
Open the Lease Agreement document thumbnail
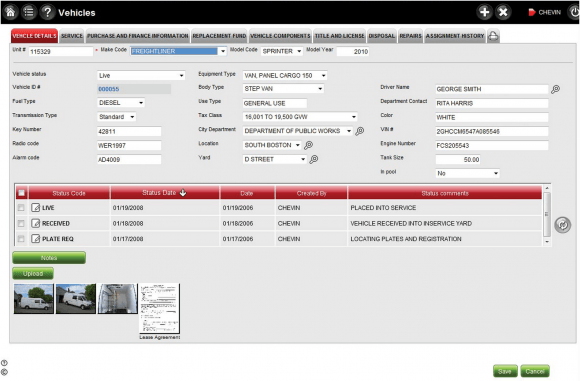point(159,308)
